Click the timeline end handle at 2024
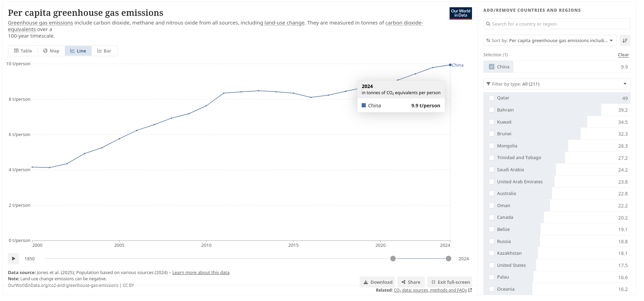644x301 pixels. point(448,259)
